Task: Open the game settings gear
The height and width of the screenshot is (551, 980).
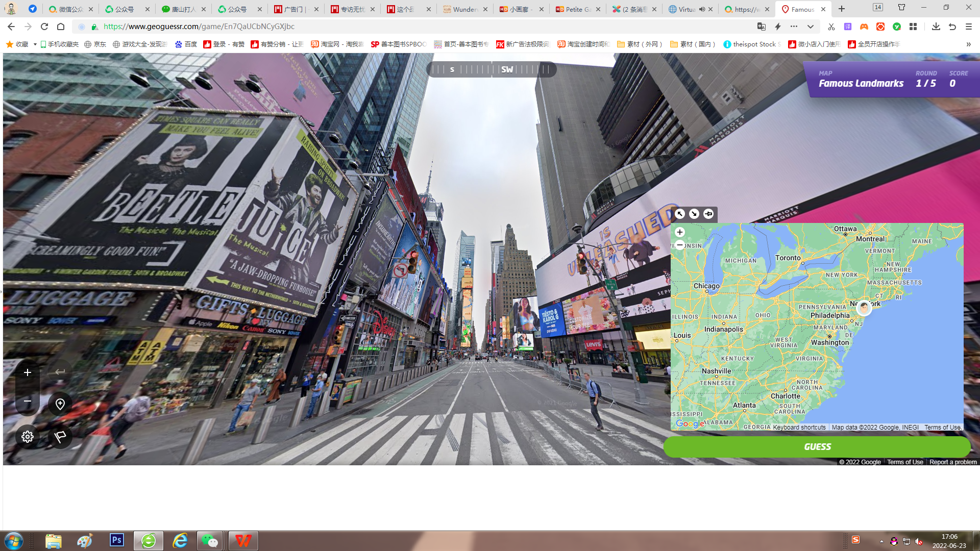Action: [x=28, y=437]
